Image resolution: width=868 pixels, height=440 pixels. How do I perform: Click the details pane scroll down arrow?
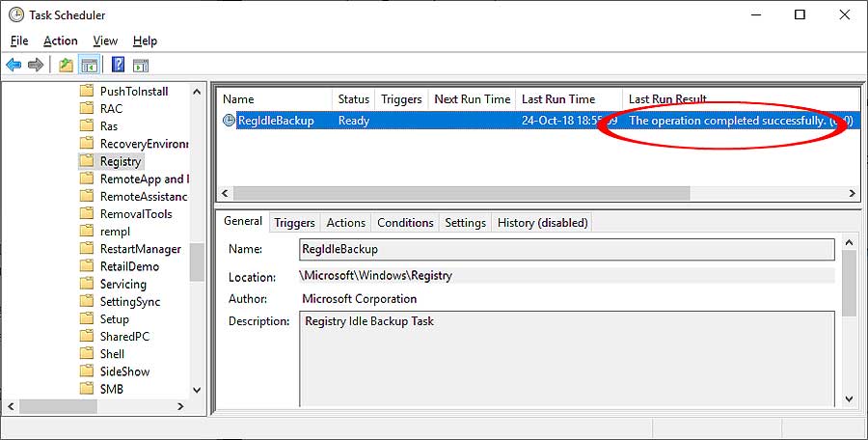coord(849,399)
